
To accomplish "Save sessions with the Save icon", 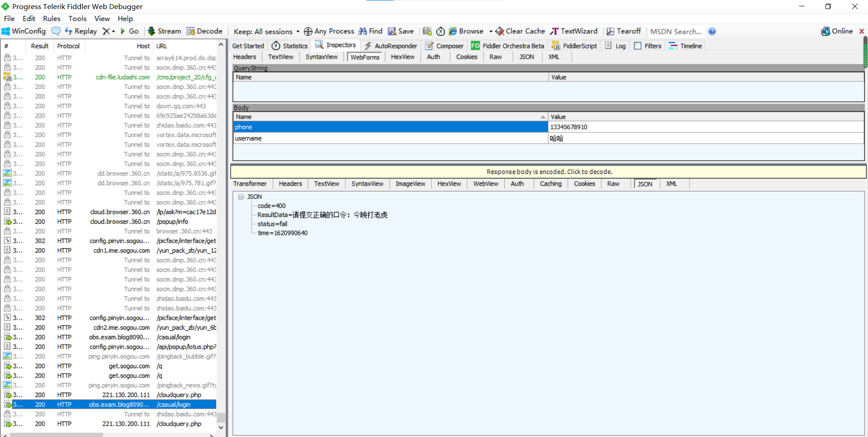I will tap(401, 31).
